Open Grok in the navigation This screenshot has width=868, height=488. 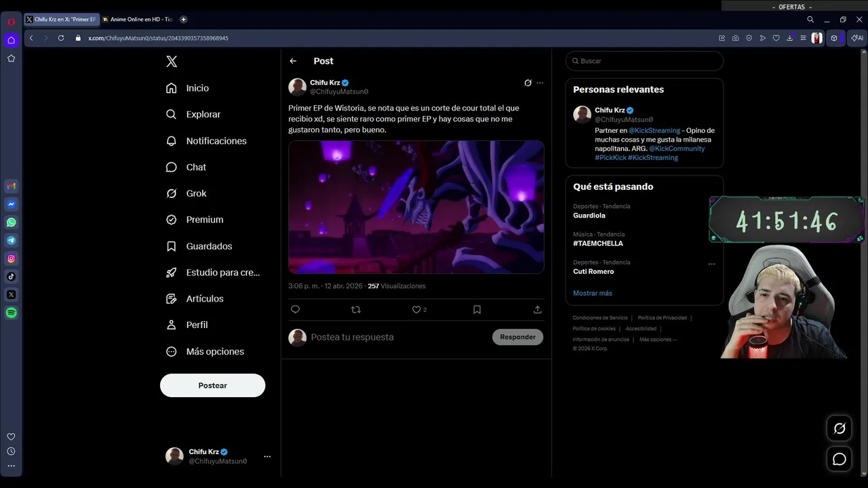pyautogui.click(x=186, y=193)
